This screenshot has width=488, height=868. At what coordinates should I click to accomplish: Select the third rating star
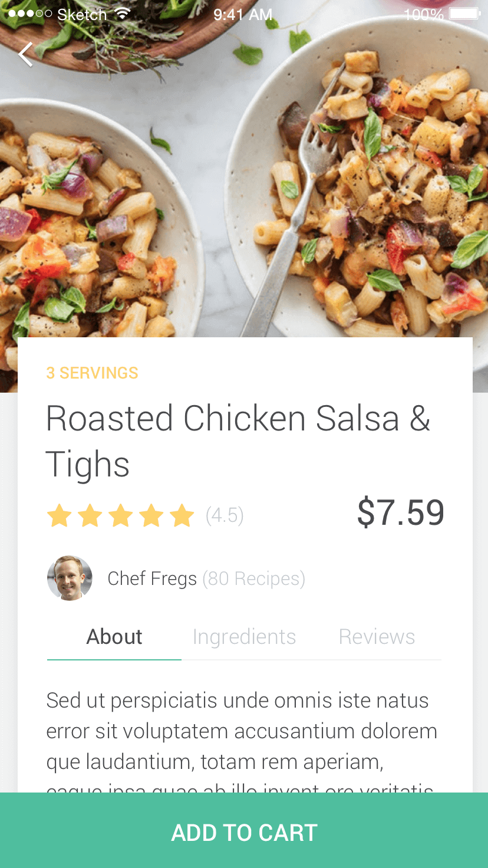pos(120,515)
